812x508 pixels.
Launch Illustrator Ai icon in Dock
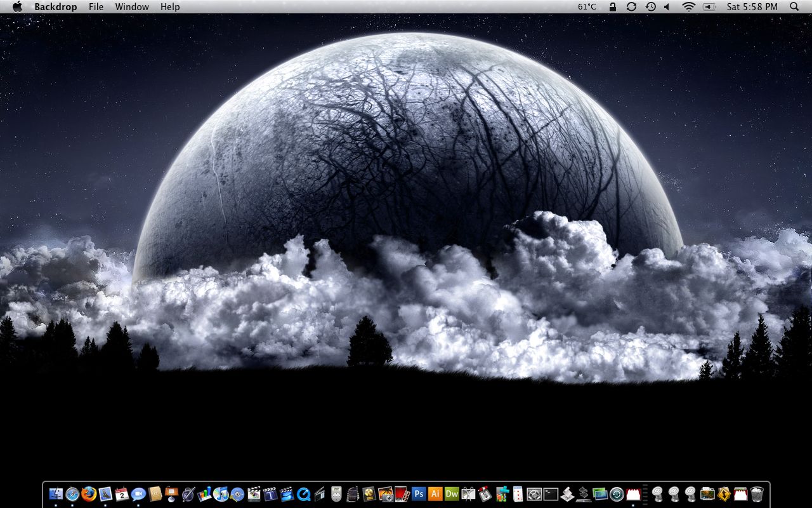[x=435, y=493]
